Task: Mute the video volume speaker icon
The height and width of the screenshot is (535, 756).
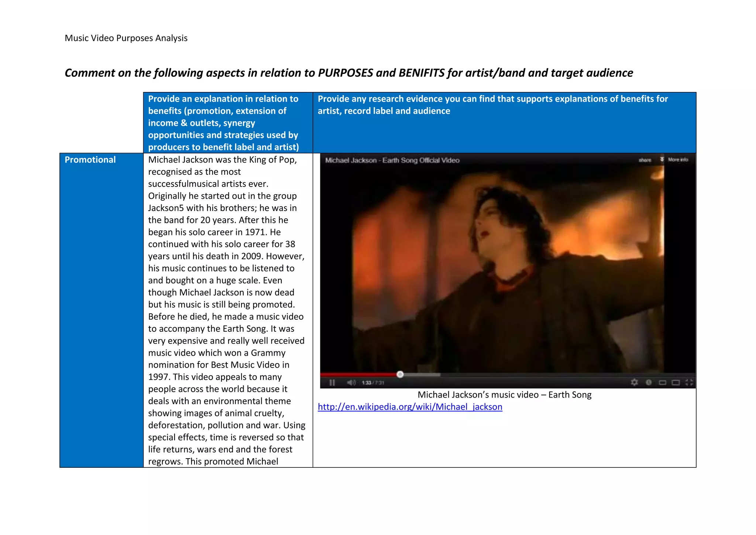Action: 351,383
